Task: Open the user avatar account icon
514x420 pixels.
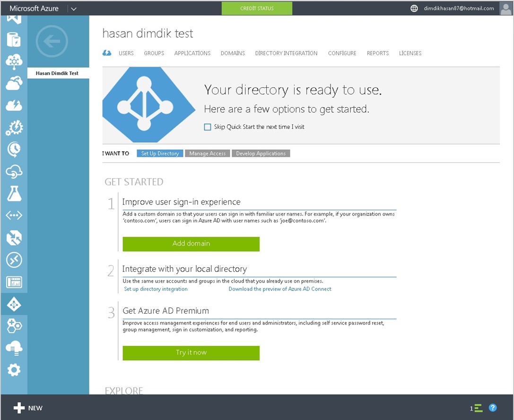Action: (x=505, y=8)
